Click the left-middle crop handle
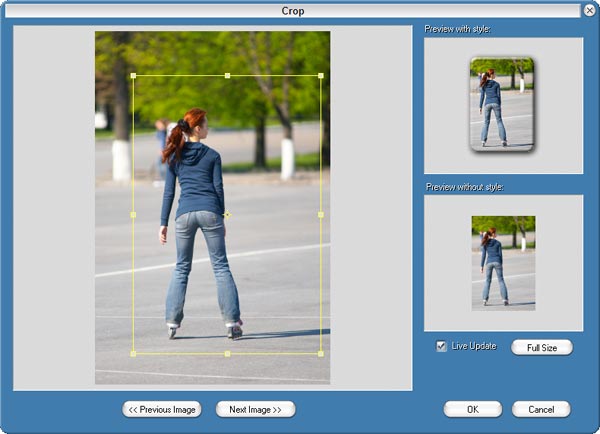The width and height of the screenshot is (600, 434). 133,215
